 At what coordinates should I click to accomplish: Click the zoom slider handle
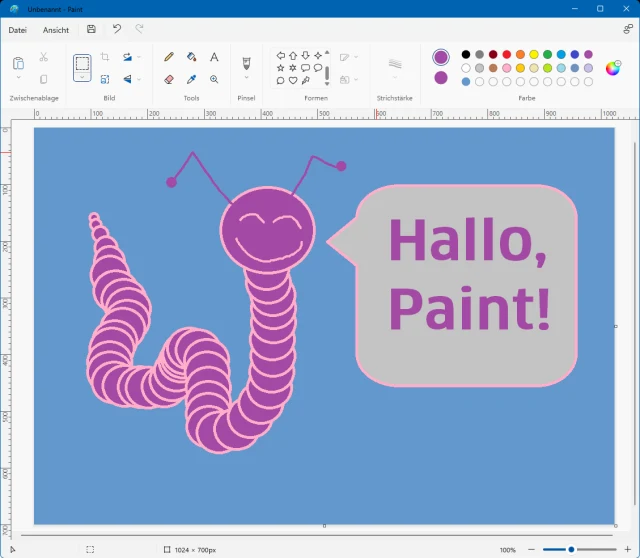tap(571, 549)
